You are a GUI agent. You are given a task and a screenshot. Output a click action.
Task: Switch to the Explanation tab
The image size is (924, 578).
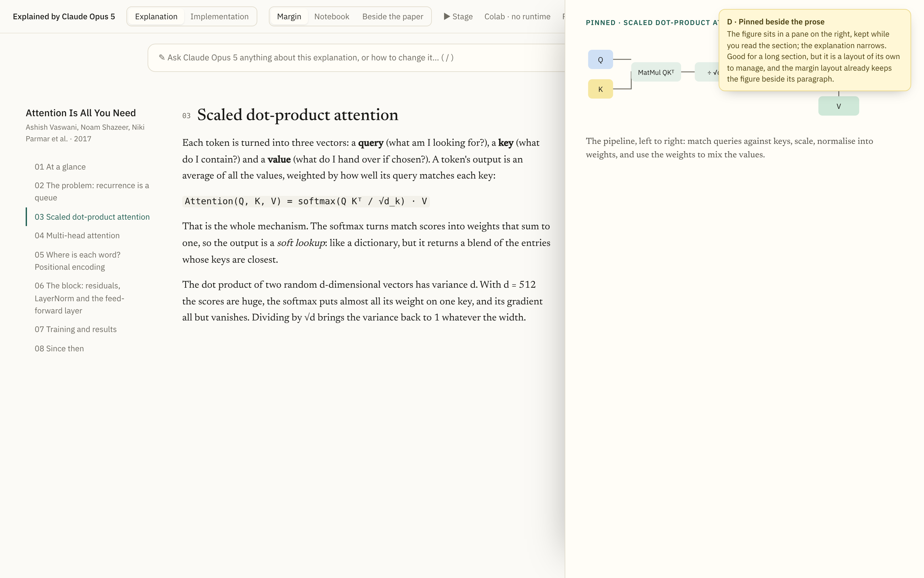click(156, 16)
